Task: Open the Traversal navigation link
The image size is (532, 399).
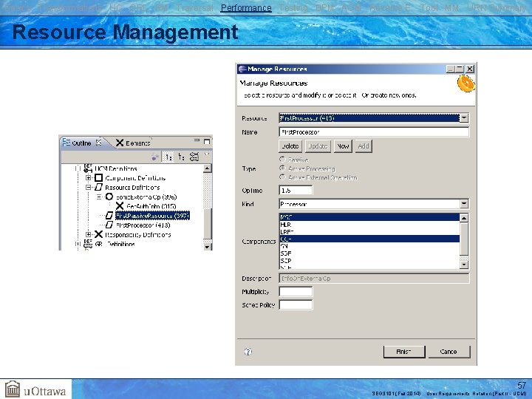Action: coord(195,7)
